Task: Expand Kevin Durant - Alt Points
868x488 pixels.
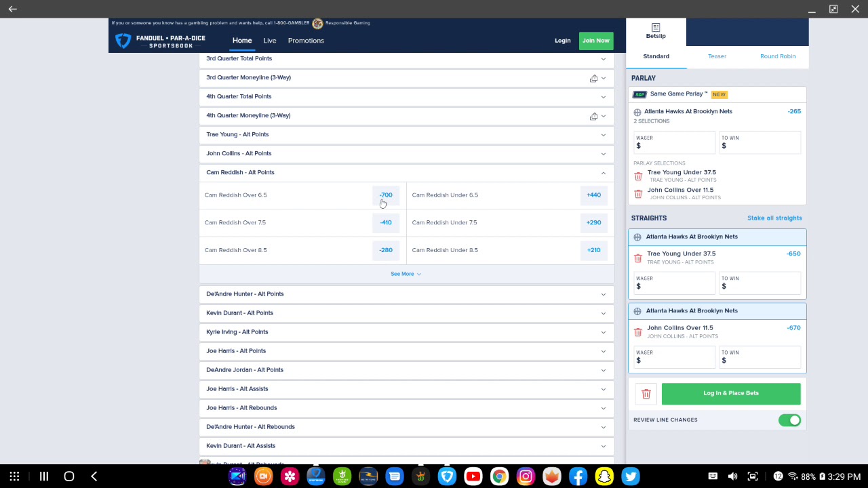Action: tap(406, 313)
